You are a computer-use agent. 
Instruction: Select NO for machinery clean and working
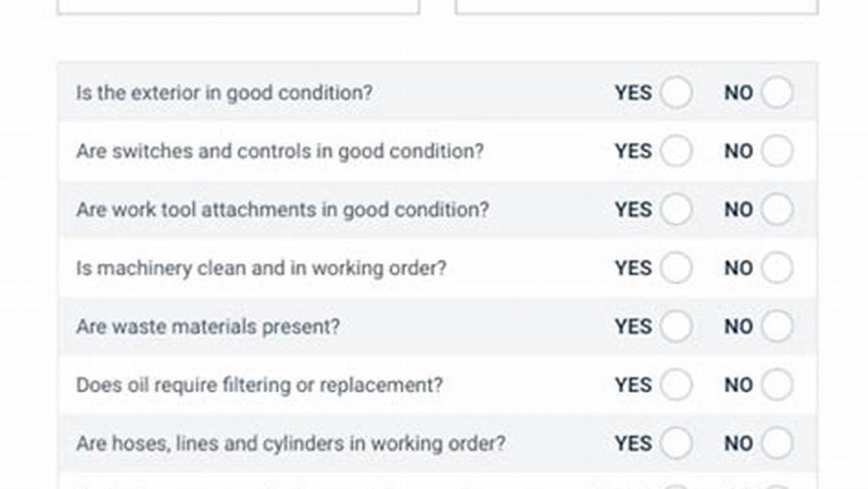tap(777, 268)
